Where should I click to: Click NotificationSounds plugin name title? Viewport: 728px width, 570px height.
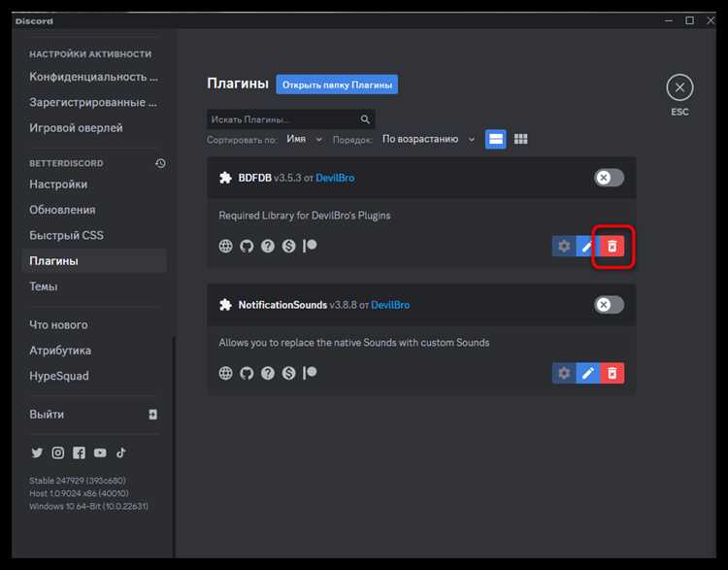click(282, 305)
